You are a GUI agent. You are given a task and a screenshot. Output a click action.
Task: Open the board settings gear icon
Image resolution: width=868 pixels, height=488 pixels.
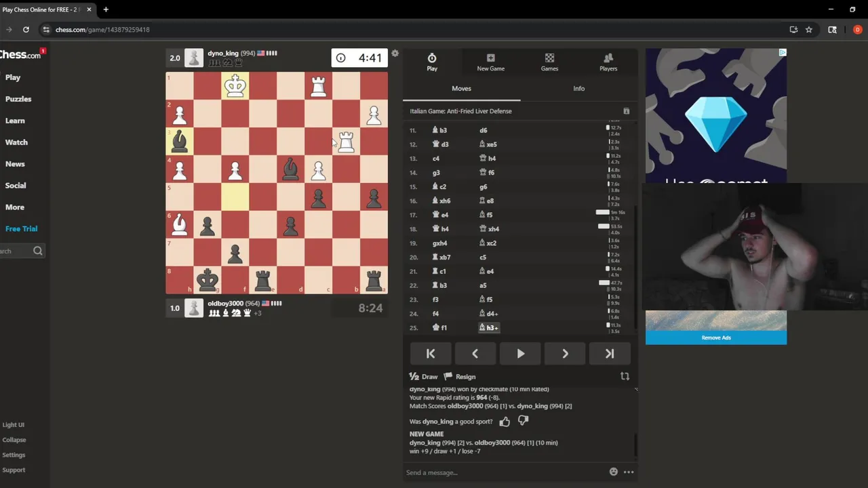click(x=395, y=54)
